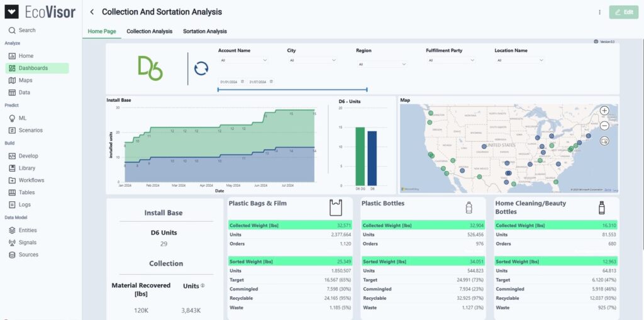Go back using the left arrow icon
Screen dimensions: 644x320
pos(92,12)
